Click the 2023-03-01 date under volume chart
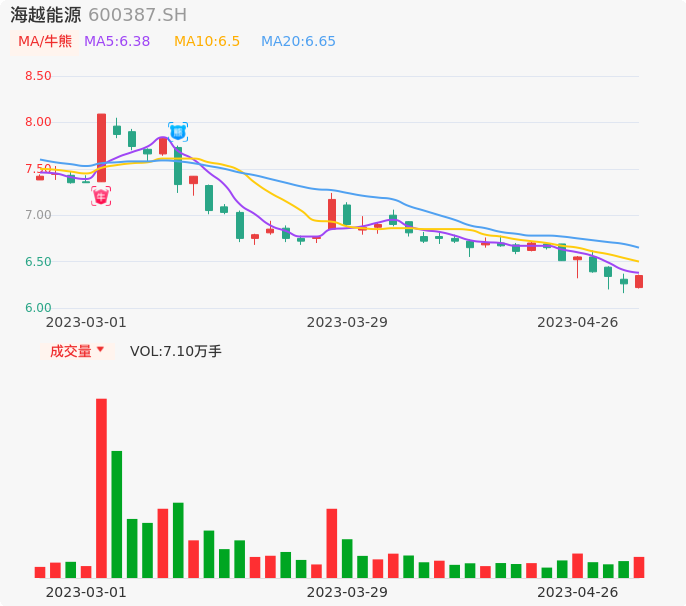Viewport: 686px width, 606px height. (x=86, y=592)
